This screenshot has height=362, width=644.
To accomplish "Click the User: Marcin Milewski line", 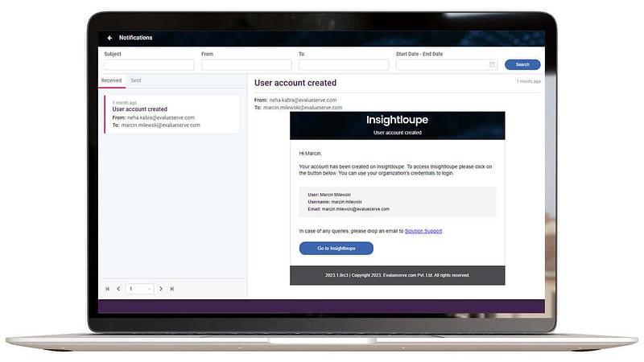I will point(329,195).
